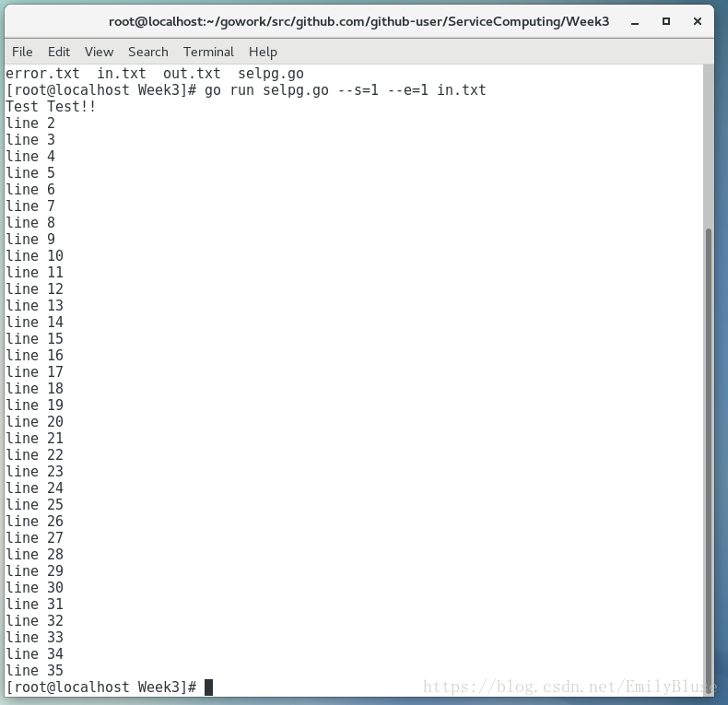Click 'error.txt' in the file listing
The height and width of the screenshot is (705, 728).
42,74
